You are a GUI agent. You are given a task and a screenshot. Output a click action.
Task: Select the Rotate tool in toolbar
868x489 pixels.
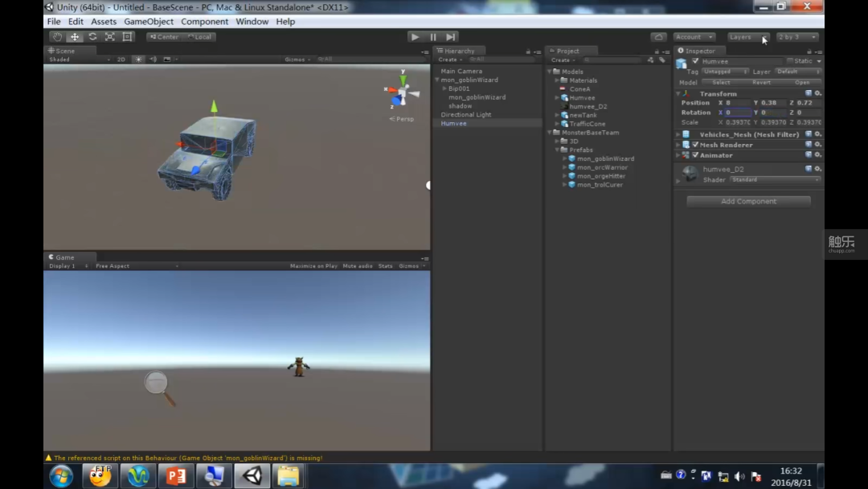(92, 36)
